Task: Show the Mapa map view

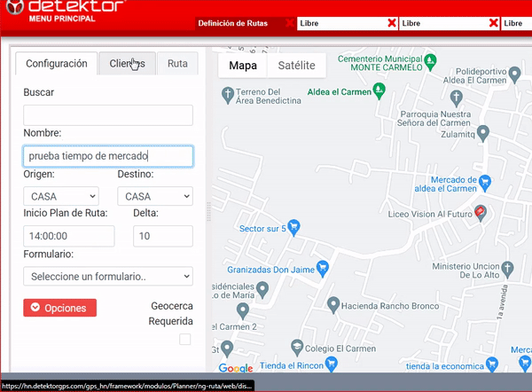Action: pos(243,65)
